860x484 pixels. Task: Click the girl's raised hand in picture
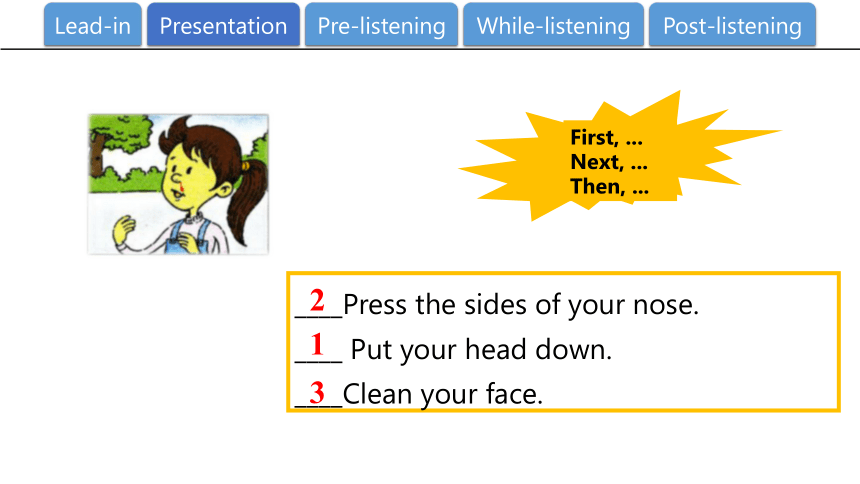click(124, 230)
